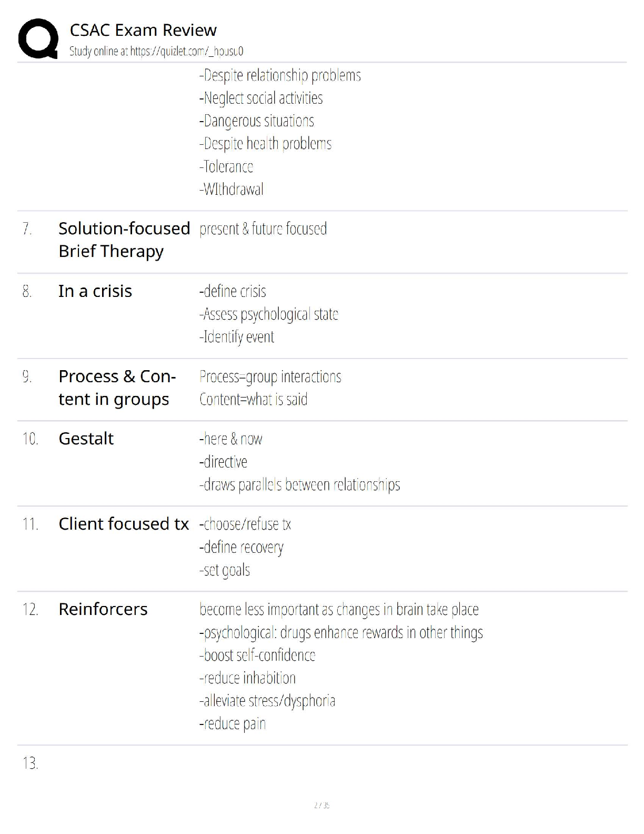Screen dimensions: 644x834
Task: Click the 'Process=group interactions' definition line
Action: click(270, 377)
